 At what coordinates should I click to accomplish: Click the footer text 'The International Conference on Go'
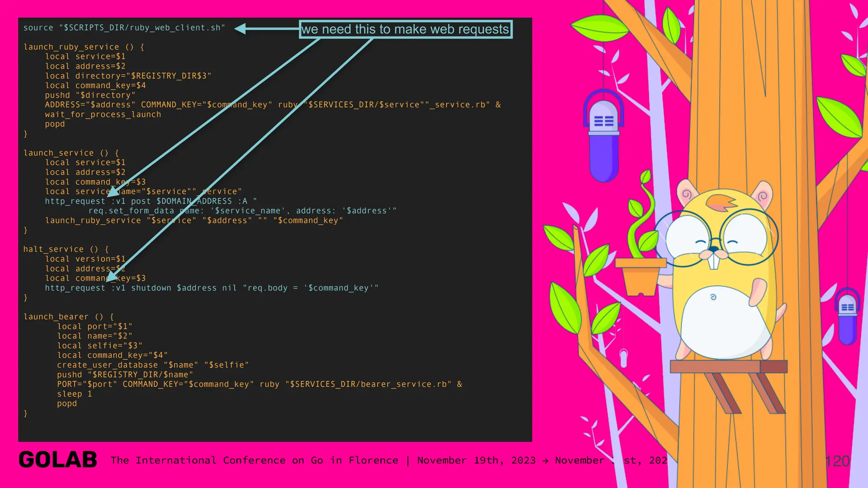[217, 460]
